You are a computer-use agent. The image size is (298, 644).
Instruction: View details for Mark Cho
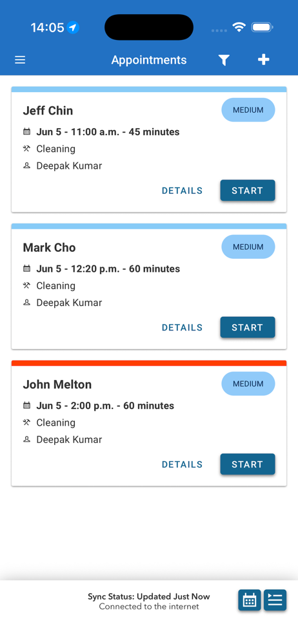(182, 327)
